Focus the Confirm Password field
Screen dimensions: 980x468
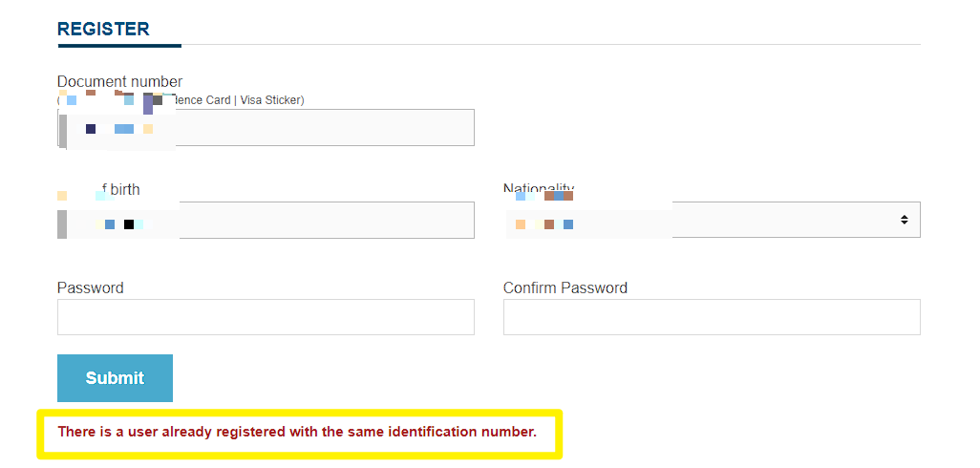(x=712, y=317)
